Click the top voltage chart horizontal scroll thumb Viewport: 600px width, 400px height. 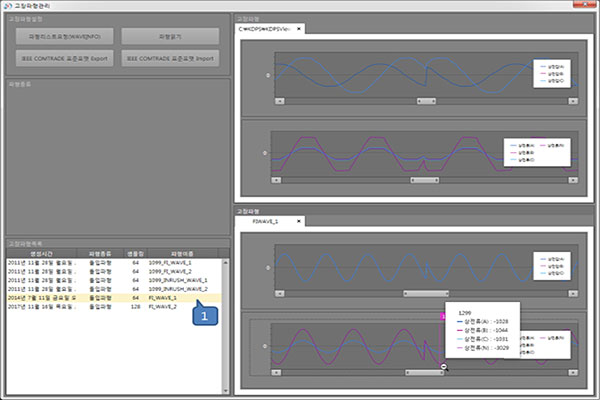(426, 101)
